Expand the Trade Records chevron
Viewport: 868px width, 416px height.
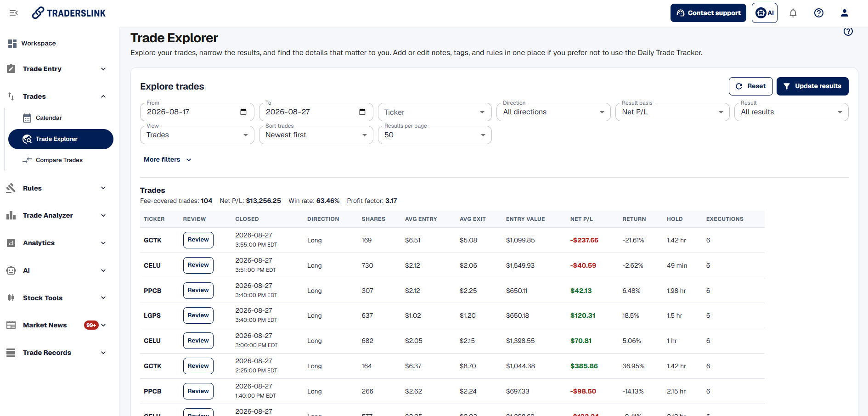(x=103, y=353)
